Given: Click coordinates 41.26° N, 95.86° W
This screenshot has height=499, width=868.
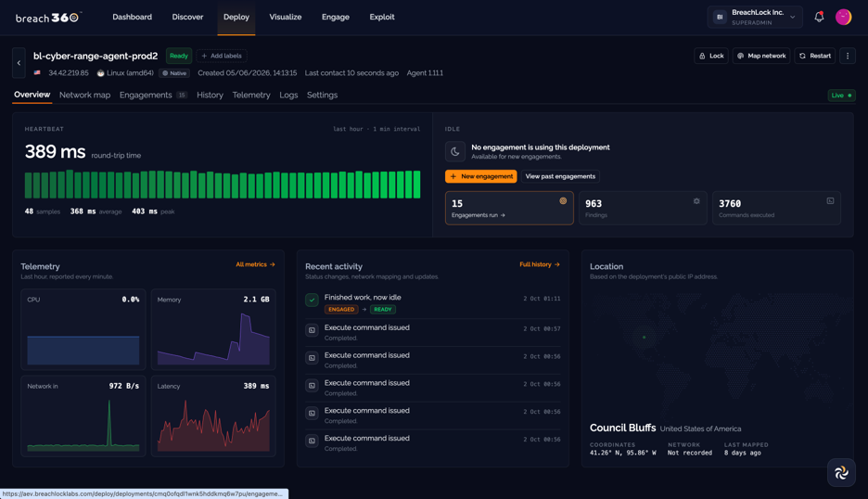Looking at the screenshot, I should (623, 453).
